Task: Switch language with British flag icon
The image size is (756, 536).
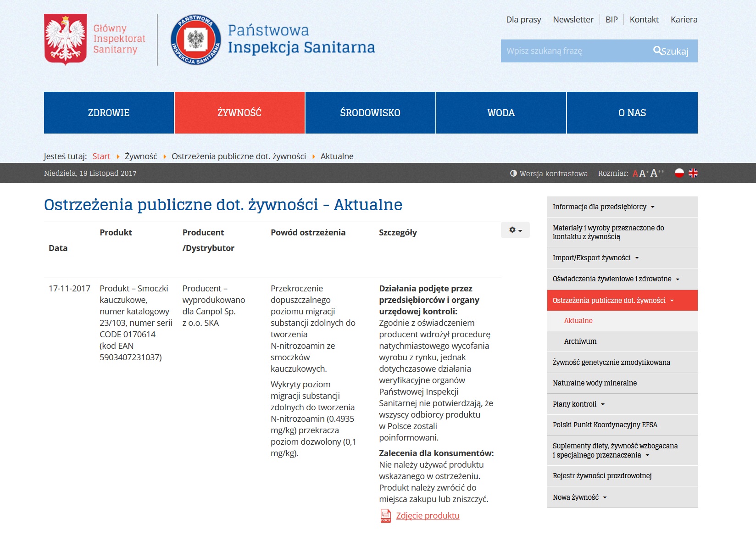Action: coord(693,173)
